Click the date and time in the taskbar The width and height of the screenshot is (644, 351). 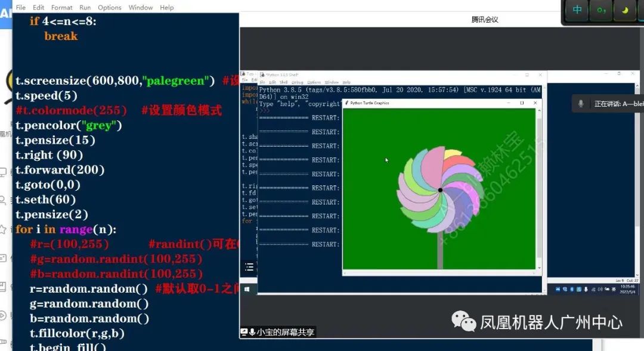tap(627, 290)
